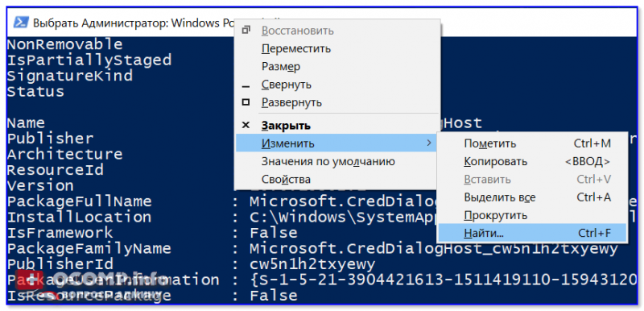Select Развернуть to maximize the window
The height and width of the screenshot is (311, 644).
click(336, 102)
